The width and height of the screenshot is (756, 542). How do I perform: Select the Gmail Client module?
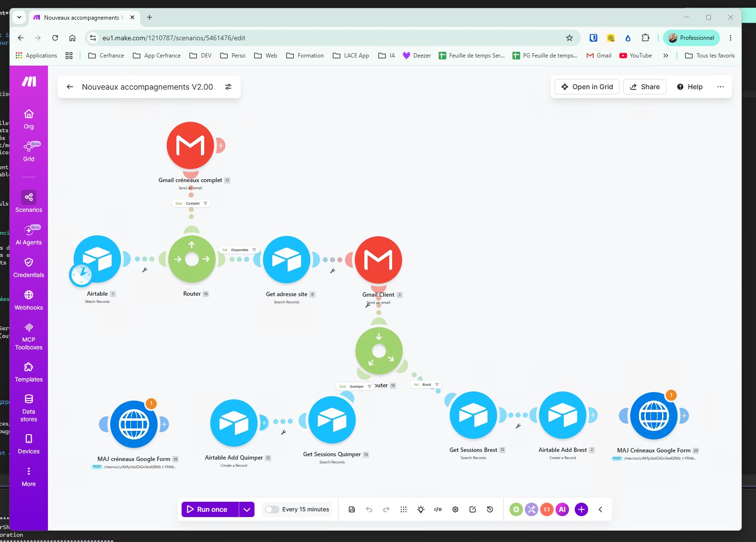[378, 260]
